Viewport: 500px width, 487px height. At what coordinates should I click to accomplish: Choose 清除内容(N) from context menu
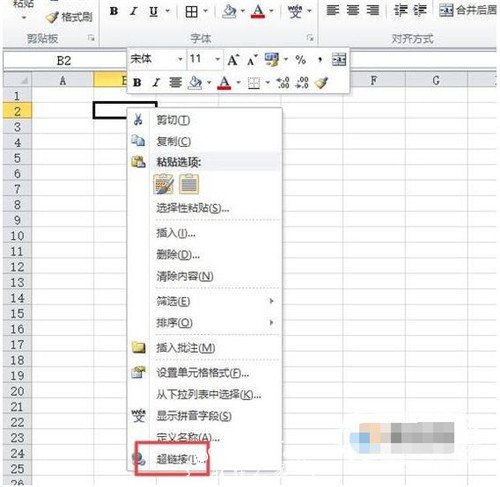[205, 276]
